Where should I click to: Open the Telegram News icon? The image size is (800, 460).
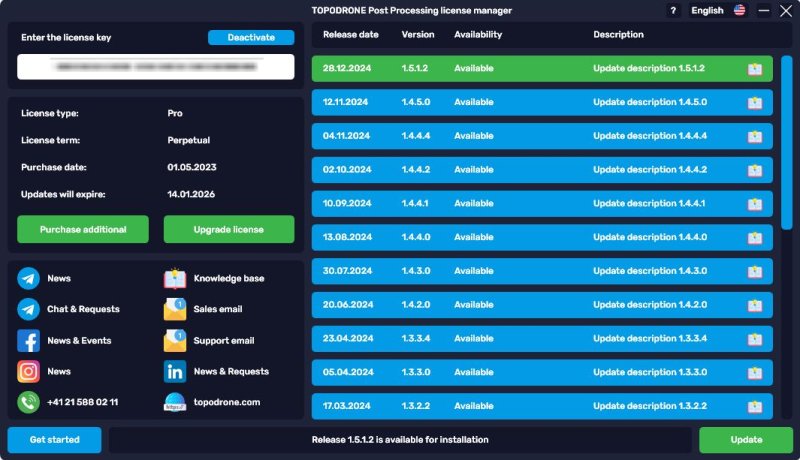(x=28, y=278)
